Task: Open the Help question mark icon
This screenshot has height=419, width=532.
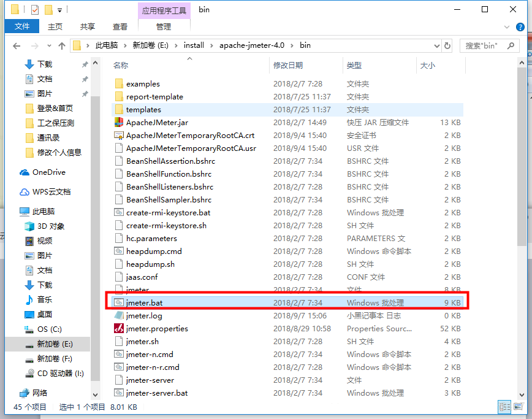Action: (x=520, y=27)
